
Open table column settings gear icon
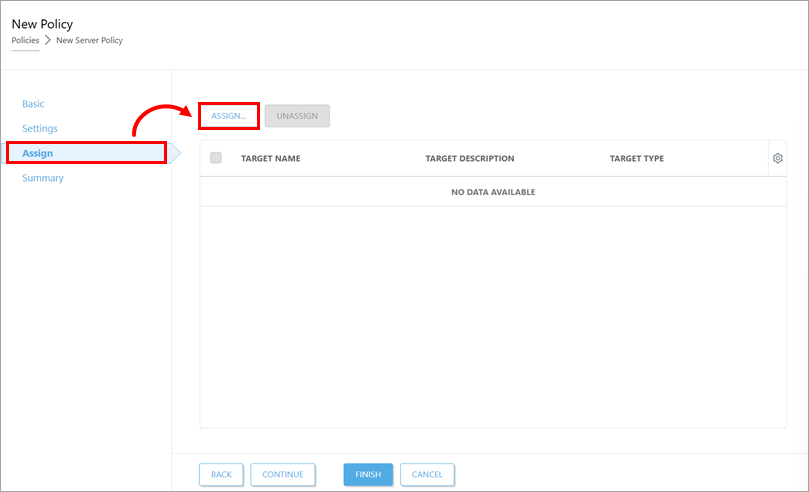tap(778, 158)
